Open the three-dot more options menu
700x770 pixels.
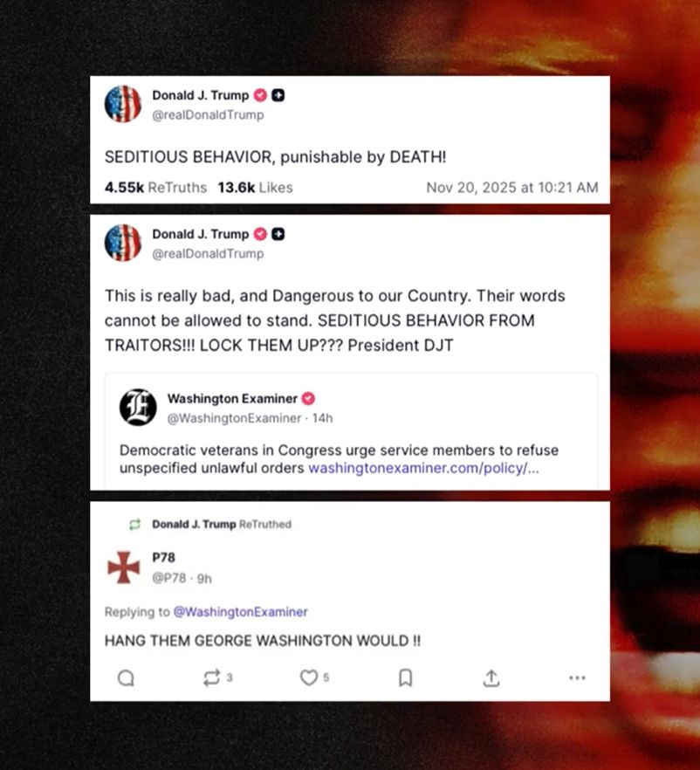click(x=577, y=677)
